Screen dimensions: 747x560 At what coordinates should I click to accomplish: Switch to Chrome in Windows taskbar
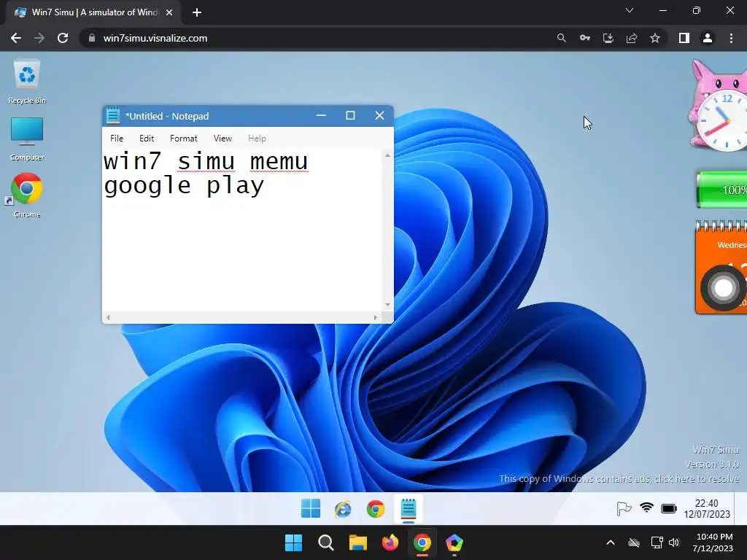(422, 542)
